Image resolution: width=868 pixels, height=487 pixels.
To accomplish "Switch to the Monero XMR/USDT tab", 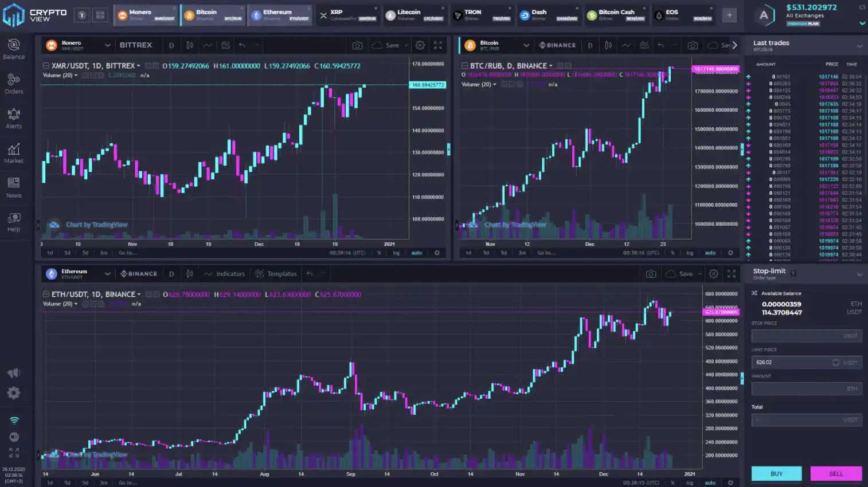I will [147, 15].
